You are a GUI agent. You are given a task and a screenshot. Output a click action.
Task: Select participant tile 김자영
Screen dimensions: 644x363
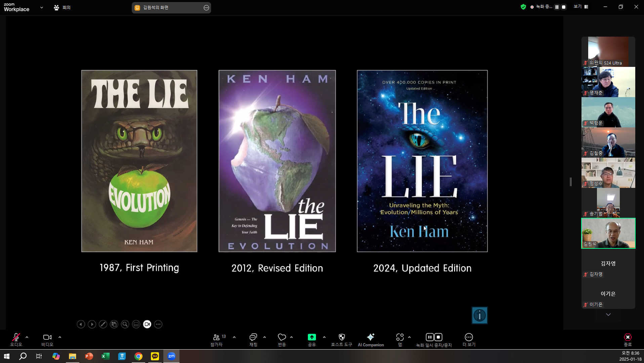pyautogui.click(x=608, y=264)
